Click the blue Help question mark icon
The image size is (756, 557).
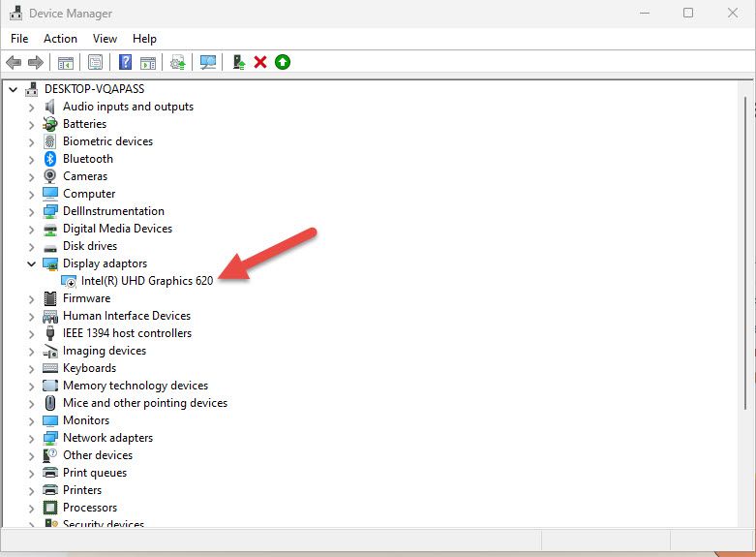point(126,62)
